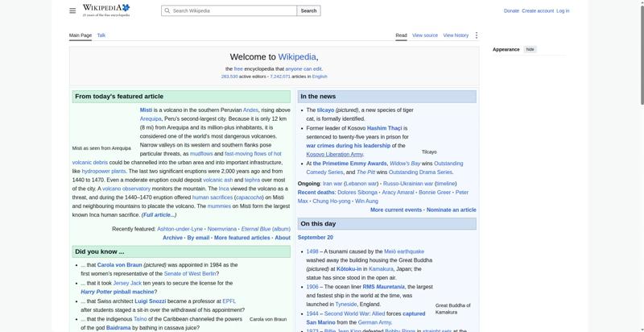644x332 pixels.
Task: Click Nominate an article
Action: pos(452,210)
